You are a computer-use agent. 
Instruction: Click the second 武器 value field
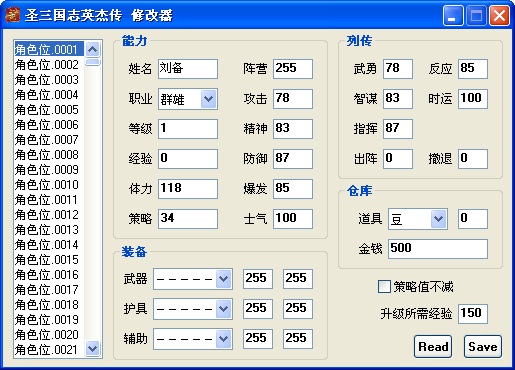(x=298, y=279)
